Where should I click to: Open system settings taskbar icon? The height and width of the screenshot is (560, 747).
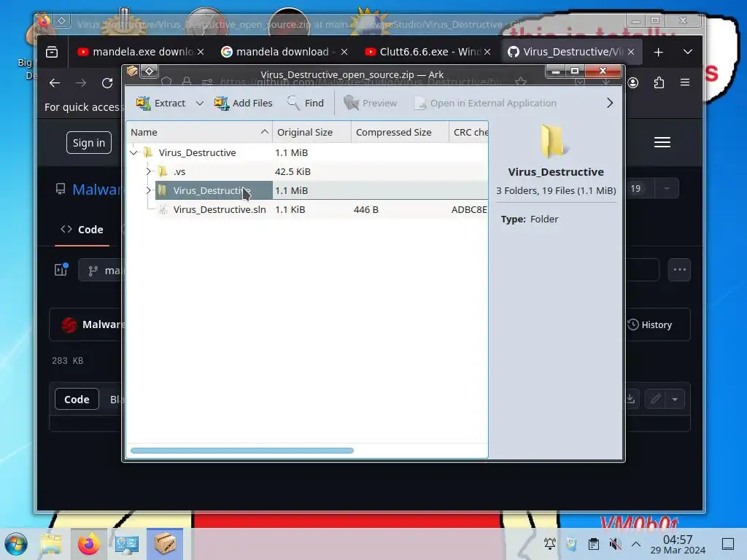coord(127,544)
